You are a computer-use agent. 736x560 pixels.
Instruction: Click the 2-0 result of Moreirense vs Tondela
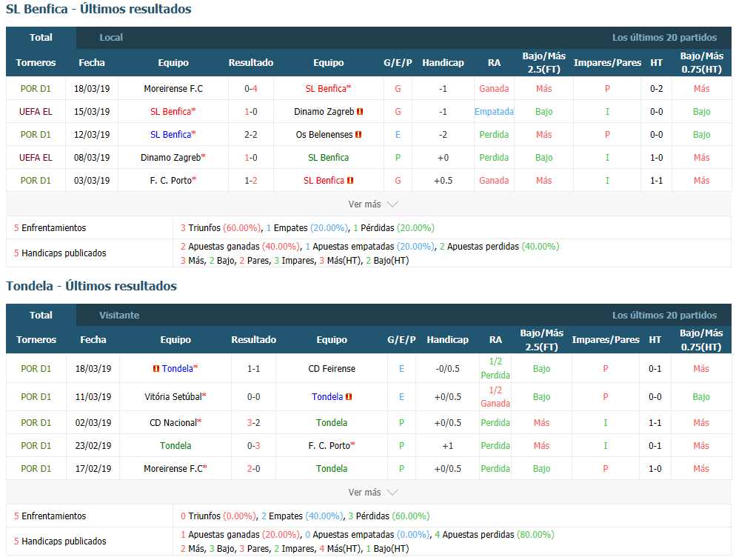point(253,468)
